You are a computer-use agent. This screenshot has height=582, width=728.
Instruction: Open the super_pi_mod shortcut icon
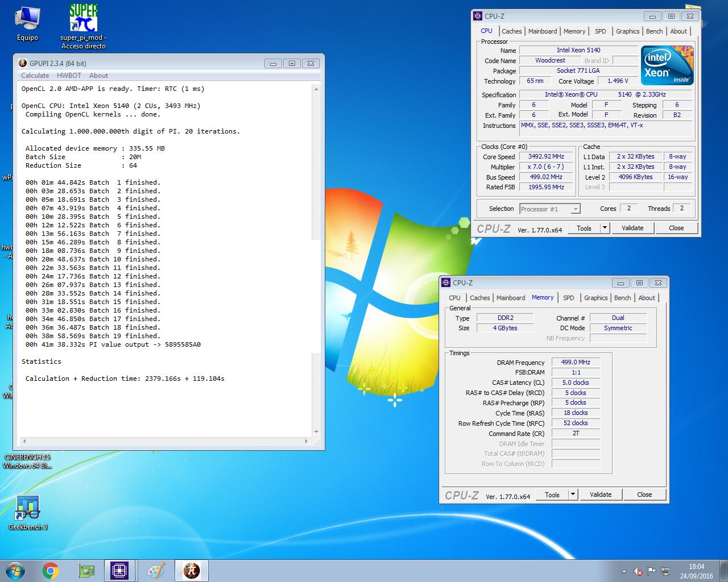(x=84, y=26)
